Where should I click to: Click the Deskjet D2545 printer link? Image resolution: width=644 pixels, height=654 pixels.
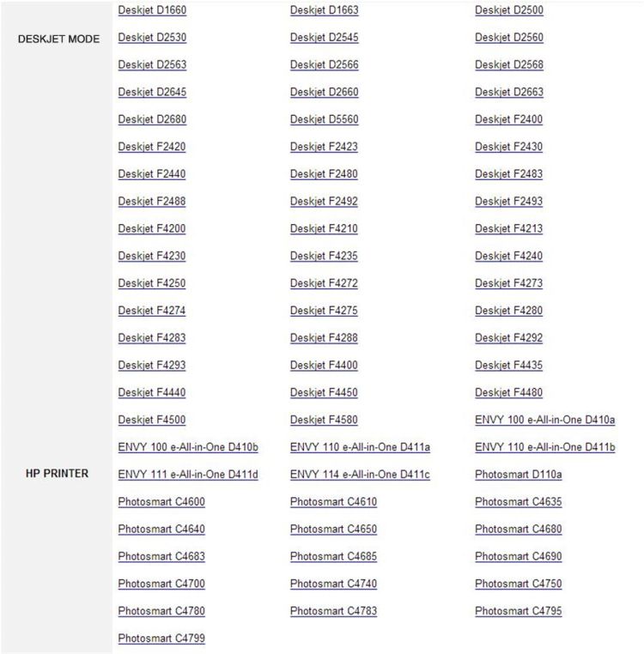click(x=324, y=38)
